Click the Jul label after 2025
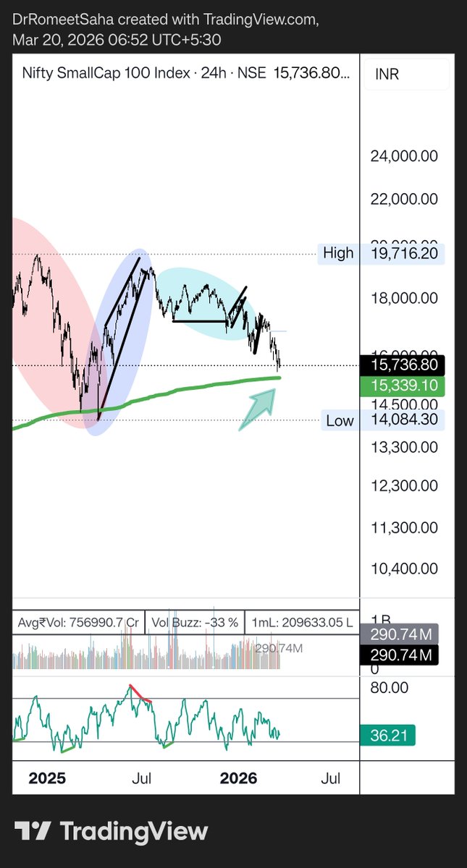The image size is (467, 868). tap(142, 778)
